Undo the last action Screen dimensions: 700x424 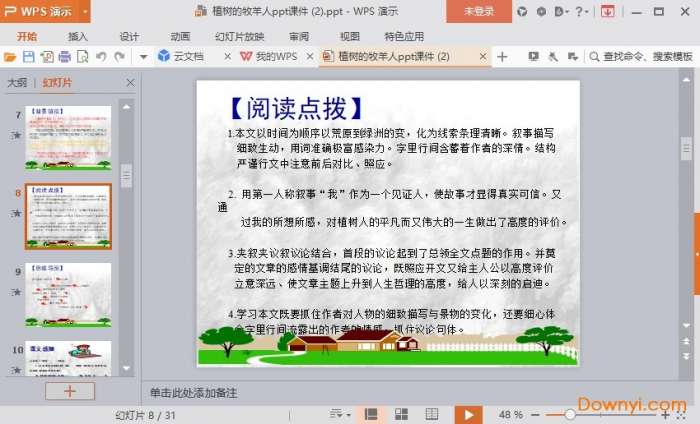[101, 57]
